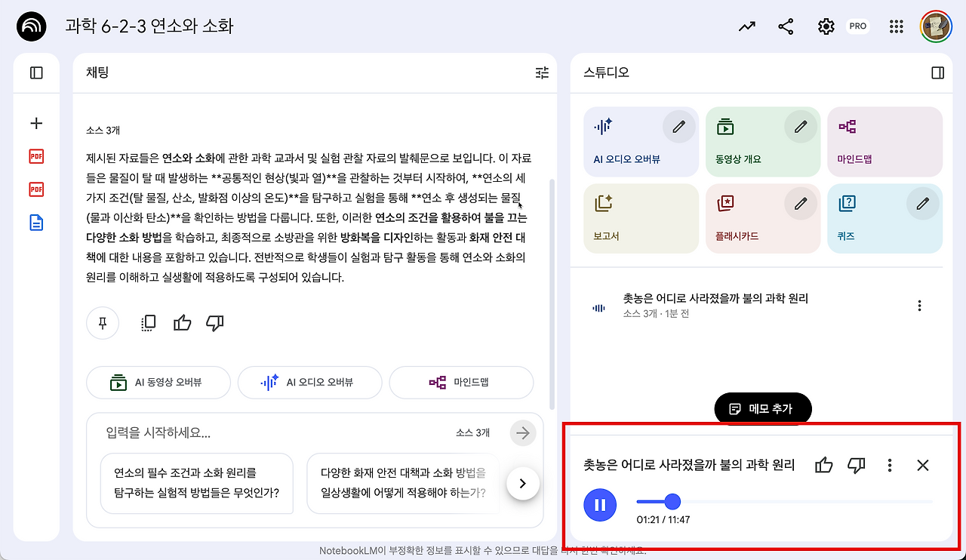This screenshot has width=966, height=560.
Task: Close the audio player
Action: click(922, 466)
